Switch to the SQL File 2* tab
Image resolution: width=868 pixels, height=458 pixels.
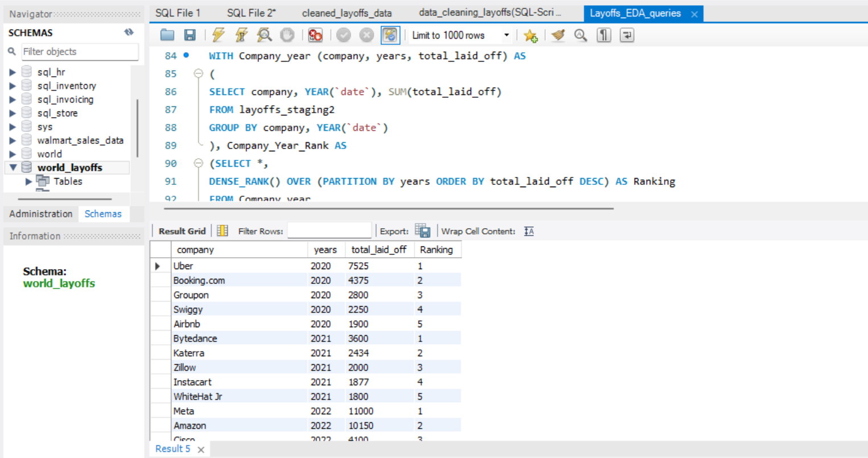coord(252,13)
